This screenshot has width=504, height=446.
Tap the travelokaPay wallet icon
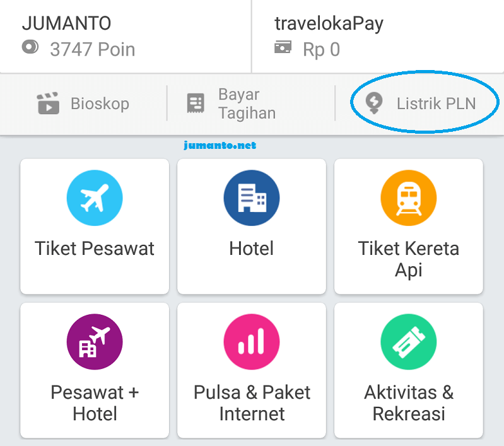(283, 47)
